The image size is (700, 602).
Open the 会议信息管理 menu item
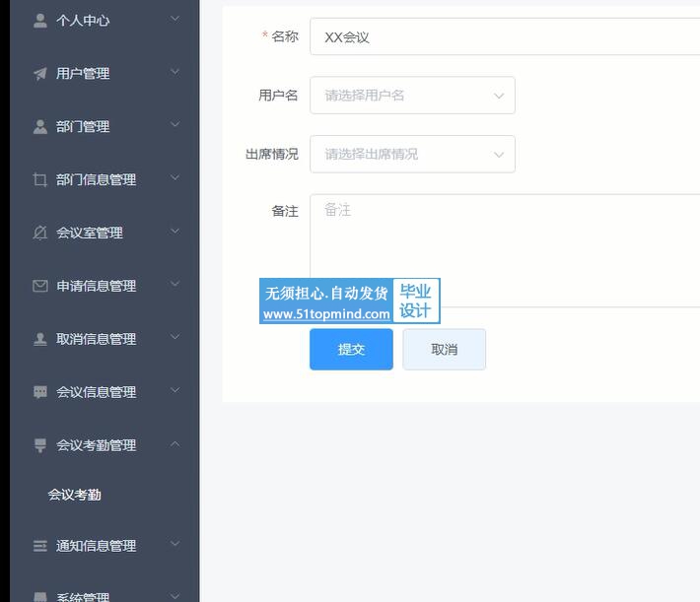105,392
